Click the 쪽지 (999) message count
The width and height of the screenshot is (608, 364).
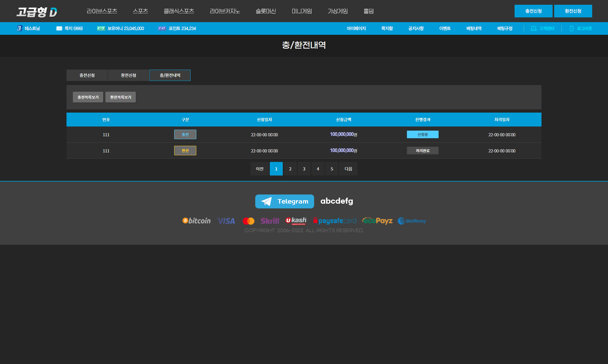[x=73, y=28]
